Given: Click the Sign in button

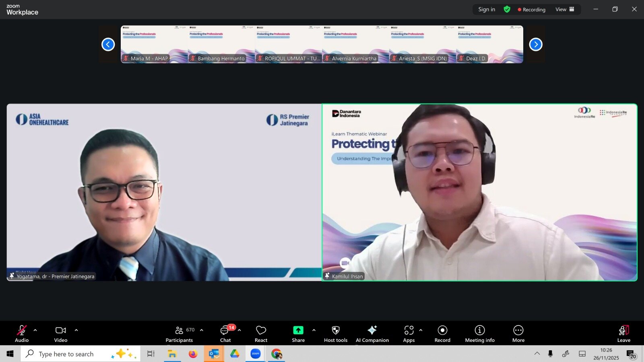Looking at the screenshot, I should click(487, 9).
